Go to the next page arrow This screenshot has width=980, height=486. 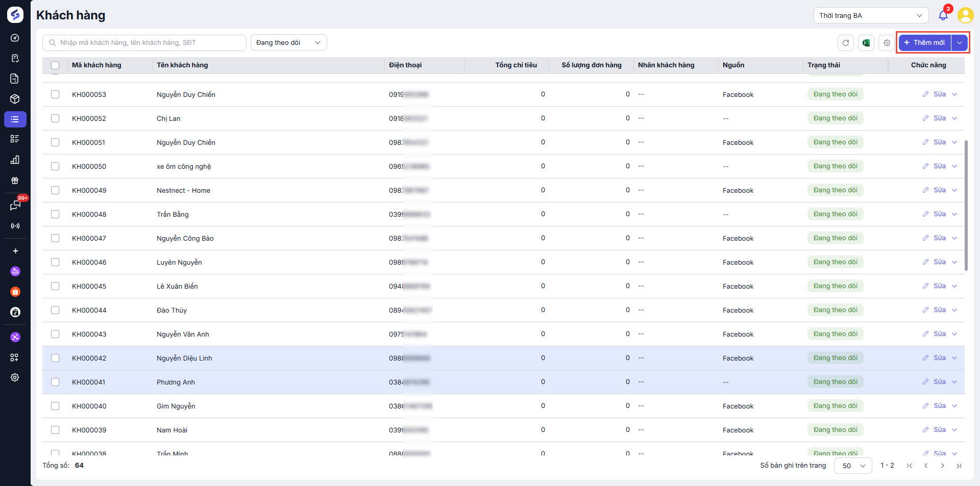(x=943, y=466)
